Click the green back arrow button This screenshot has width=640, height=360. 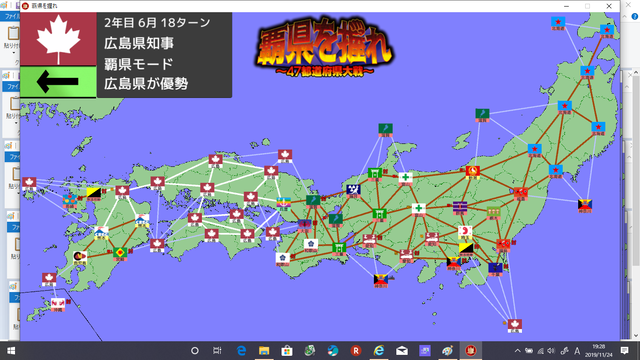[58, 82]
